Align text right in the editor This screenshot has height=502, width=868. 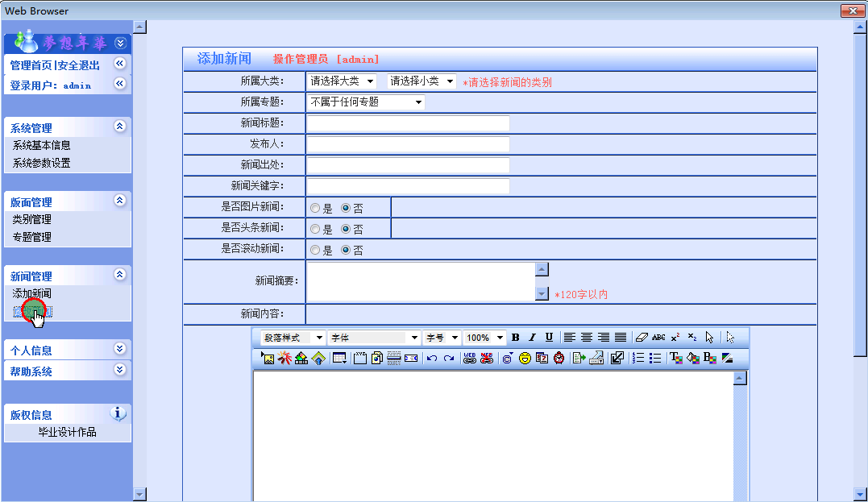[604, 337]
